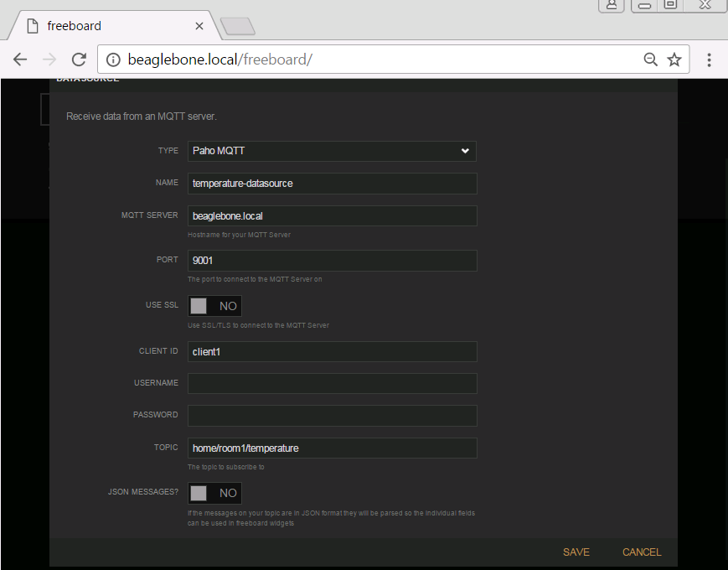Click the browser profile avatar icon
This screenshot has width=728, height=570.
(611, 6)
